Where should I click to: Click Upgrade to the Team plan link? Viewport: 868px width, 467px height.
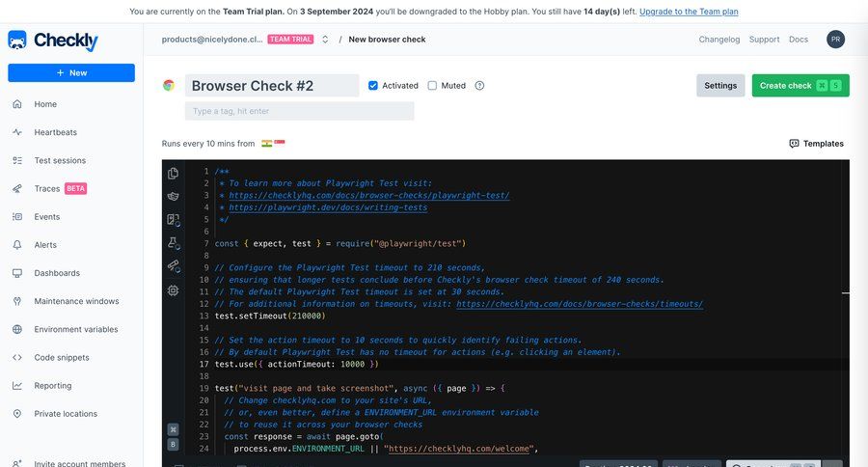689,11
